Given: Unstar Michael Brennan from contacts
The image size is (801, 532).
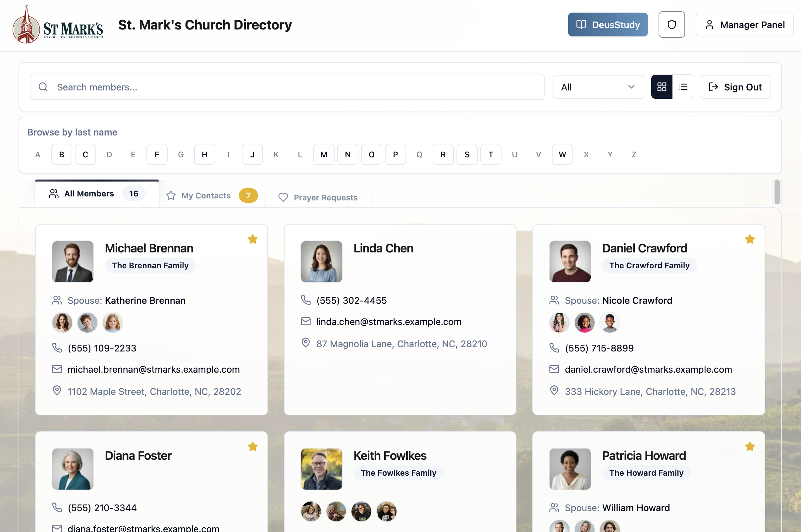Looking at the screenshot, I should [x=252, y=239].
